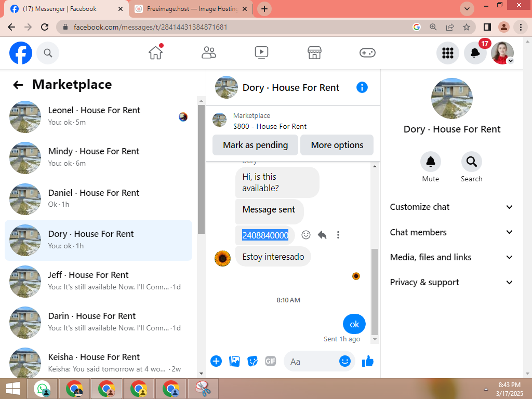532x399 pixels.
Task: Open Friends icon in top nav
Action: [209, 52]
